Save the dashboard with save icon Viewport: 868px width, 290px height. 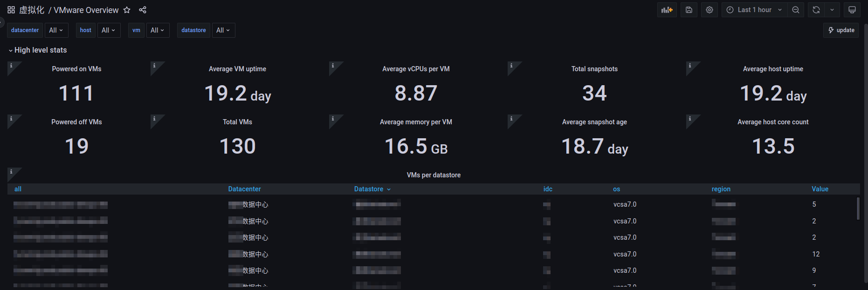point(689,10)
